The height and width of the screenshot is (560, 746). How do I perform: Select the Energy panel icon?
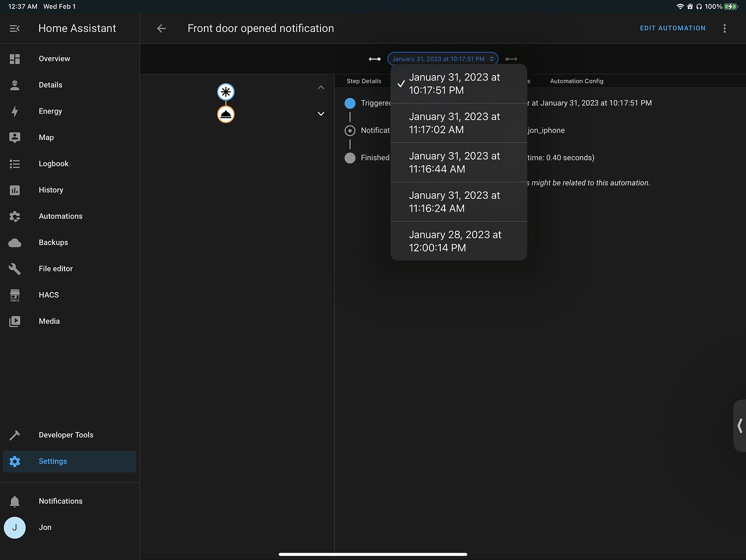tap(15, 111)
